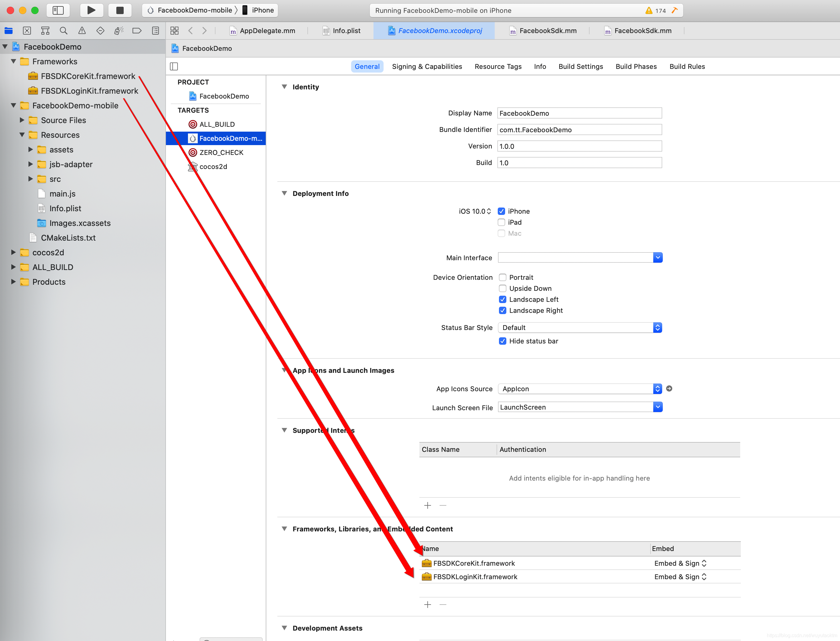The image size is (840, 641).
Task: Toggle the navigator sidebar button
Action: point(58,10)
